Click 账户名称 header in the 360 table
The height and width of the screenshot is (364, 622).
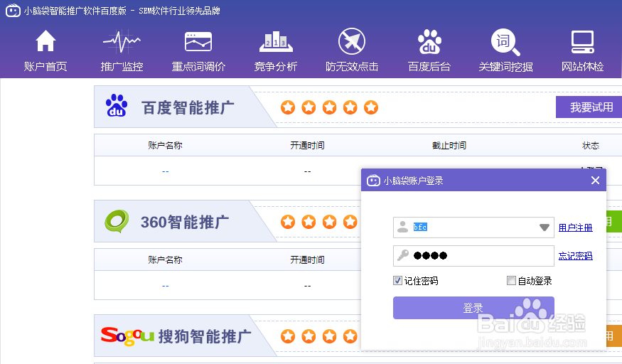[165, 260]
